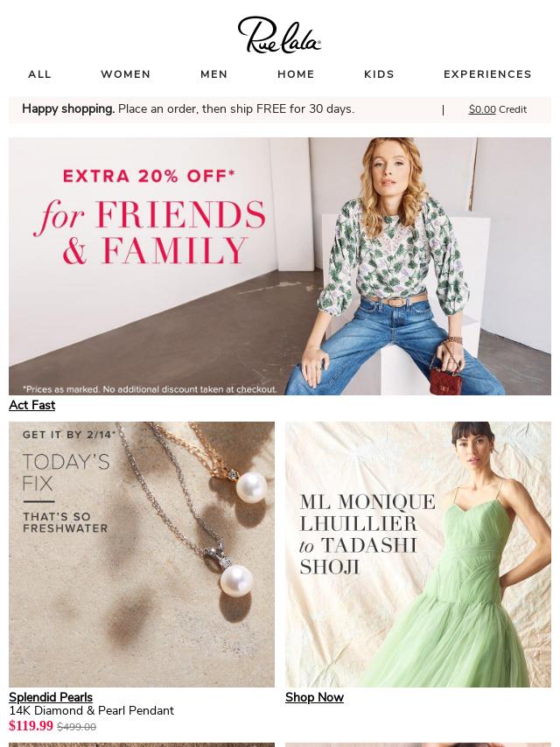
Task: Click the EXTRA 20% OFF headline text
Action: (149, 177)
